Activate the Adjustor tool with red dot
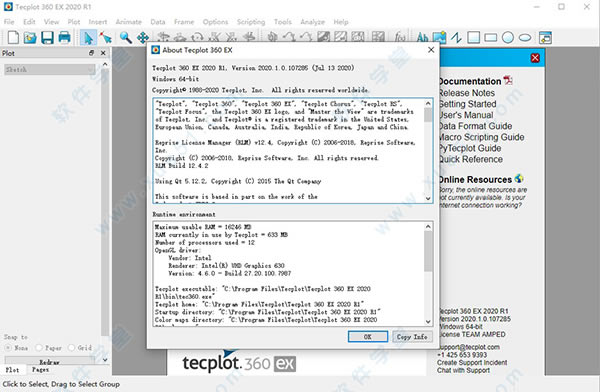 [x=106, y=38]
